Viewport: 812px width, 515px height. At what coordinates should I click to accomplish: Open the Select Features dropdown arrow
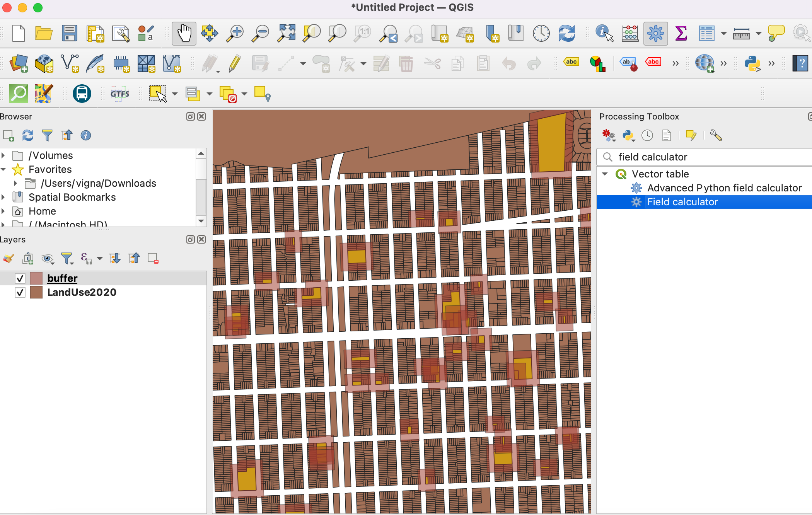(175, 94)
